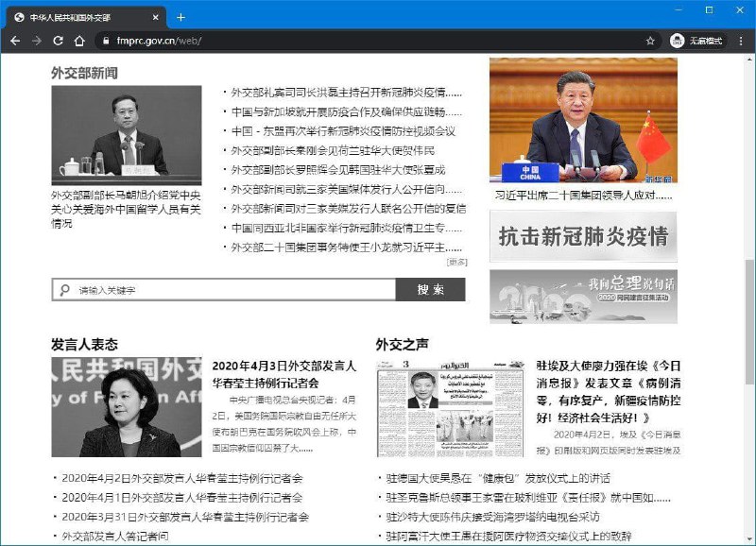This screenshot has height=546, width=756.
Task: Click the 请输入关键字 search input field
Action: click(x=227, y=288)
